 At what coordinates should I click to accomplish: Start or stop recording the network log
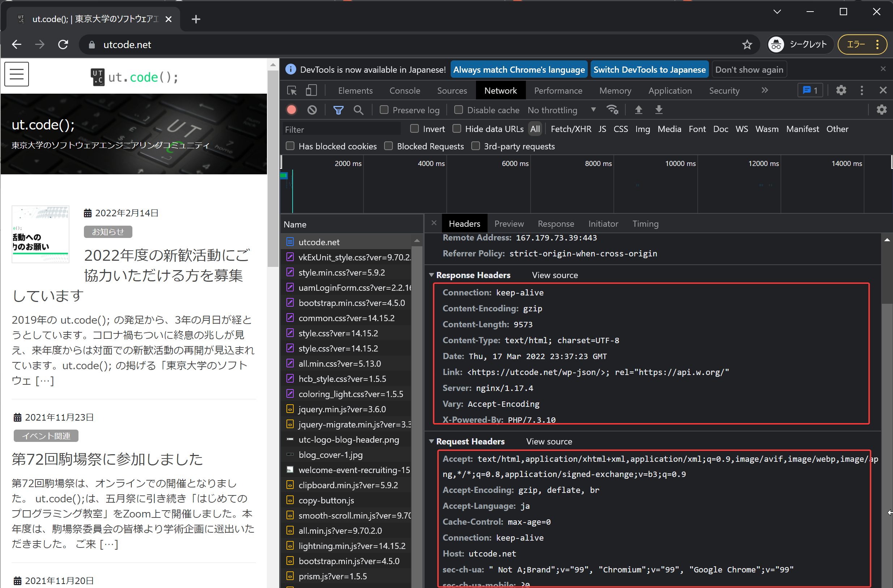(x=291, y=110)
